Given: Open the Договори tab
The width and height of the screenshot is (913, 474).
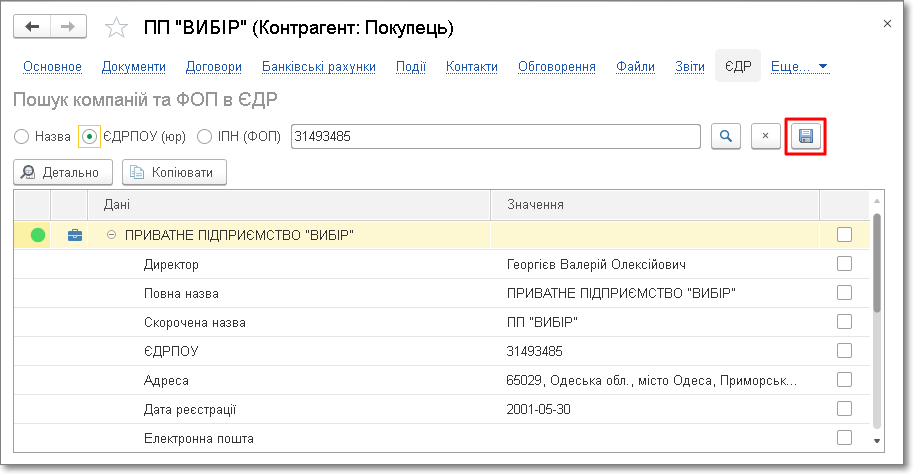Looking at the screenshot, I should click(214, 67).
